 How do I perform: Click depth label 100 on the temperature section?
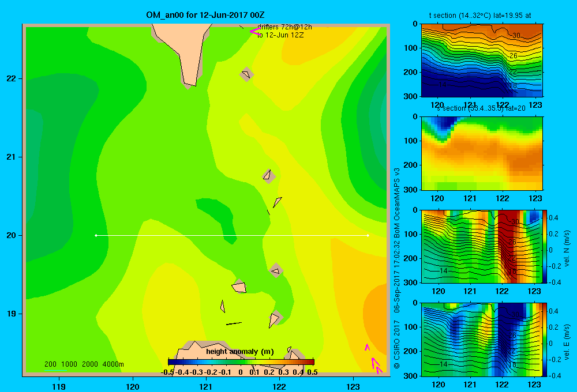point(410,48)
